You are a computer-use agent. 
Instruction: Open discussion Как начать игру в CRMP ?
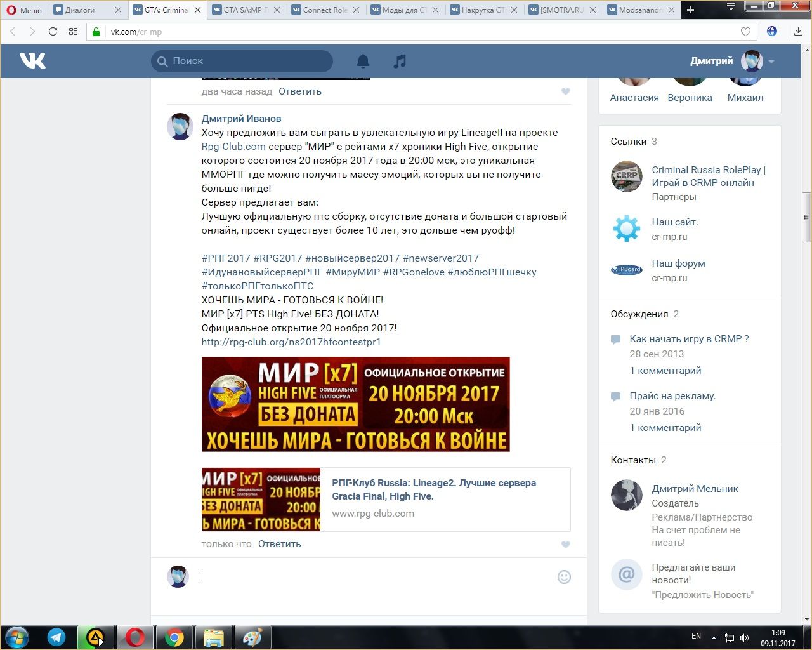[x=689, y=339]
